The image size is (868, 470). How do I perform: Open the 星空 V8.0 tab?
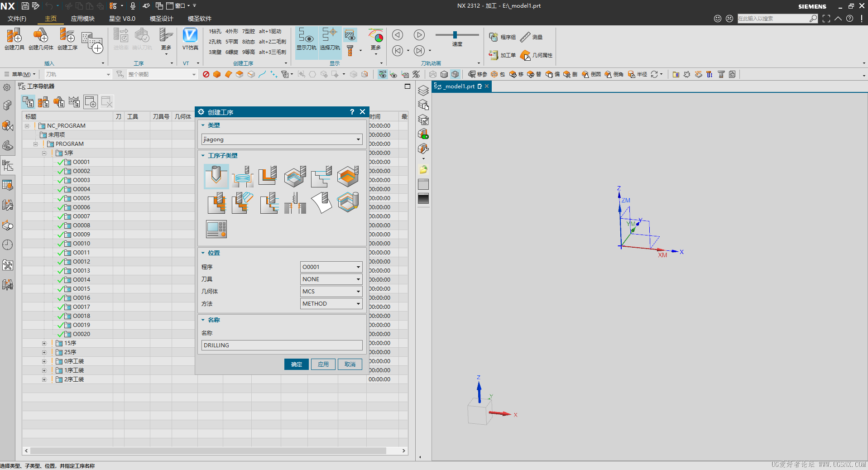tap(122, 19)
